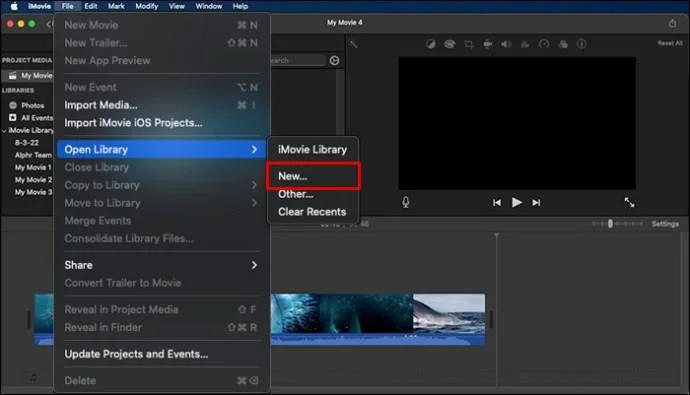This screenshot has height=395, width=690.
Task: Select My Movie 3 in library
Action: (33, 192)
